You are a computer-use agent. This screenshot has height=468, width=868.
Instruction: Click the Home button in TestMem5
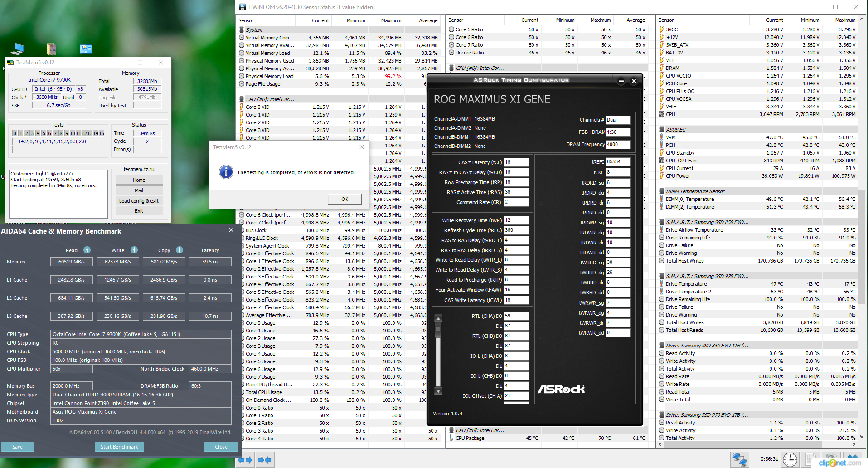pos(139,180)
